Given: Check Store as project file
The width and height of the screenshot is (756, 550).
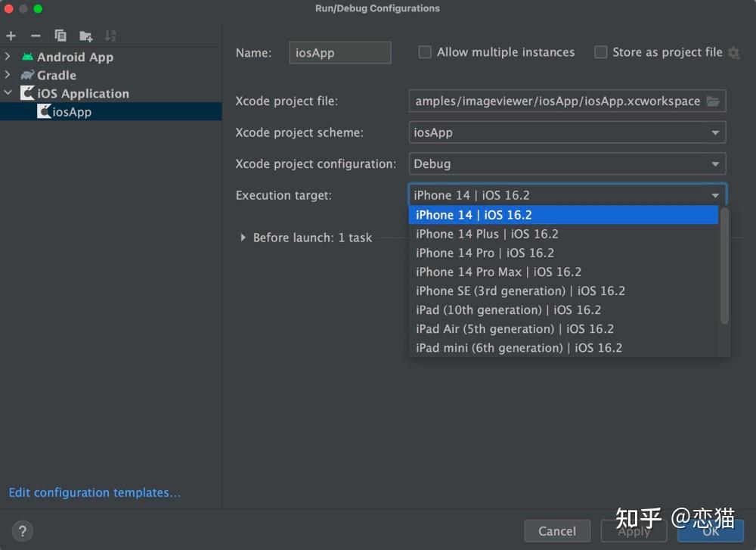Looking at the screenshot, I should coord(600,52).
